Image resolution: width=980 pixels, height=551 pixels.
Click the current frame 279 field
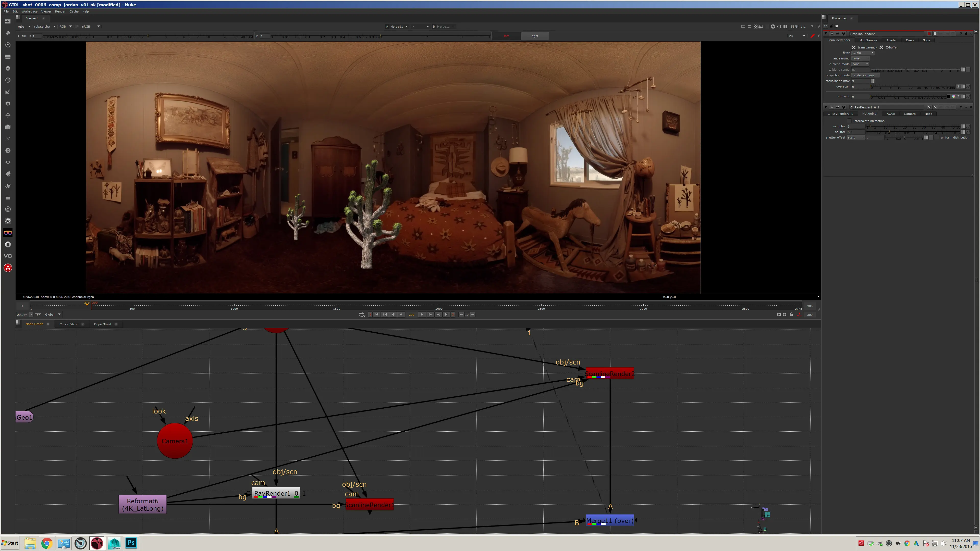[x=411, y=315]
